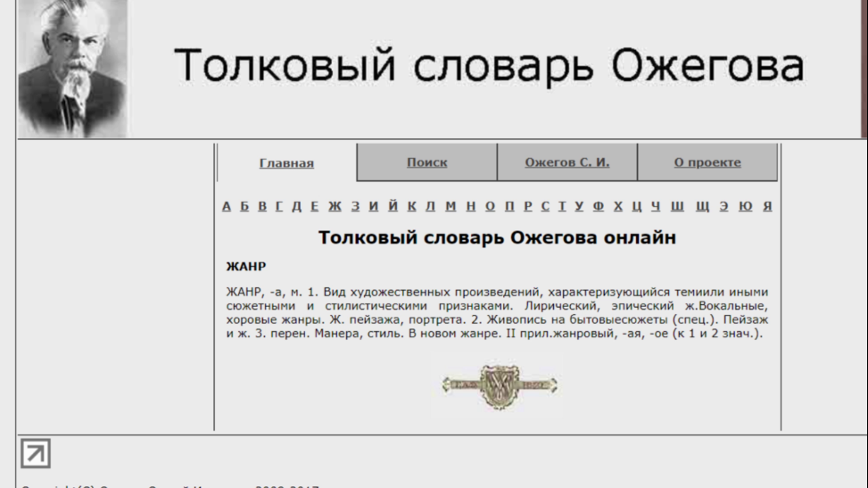
Task: Click Ozhegov's portrait photo
Action: 72,68
